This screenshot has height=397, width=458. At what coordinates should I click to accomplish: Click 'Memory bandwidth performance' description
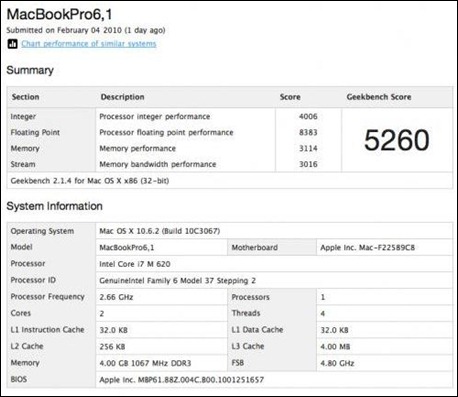pos(158,164)
